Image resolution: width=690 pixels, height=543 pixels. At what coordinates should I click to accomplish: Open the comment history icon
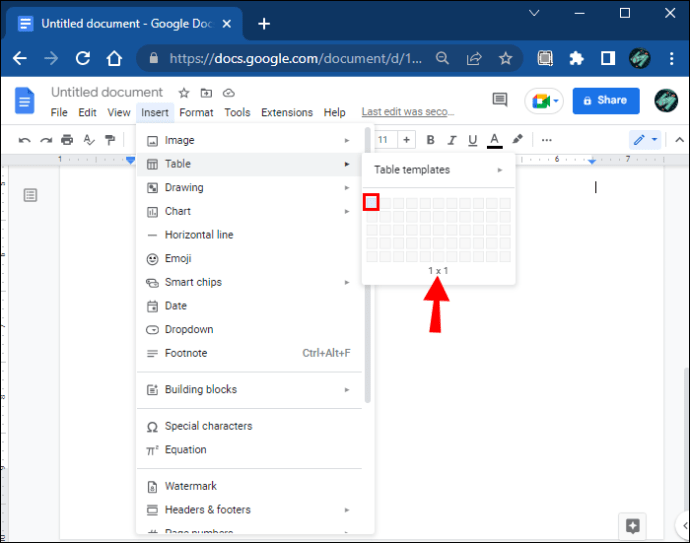click(x=500, y=100)
